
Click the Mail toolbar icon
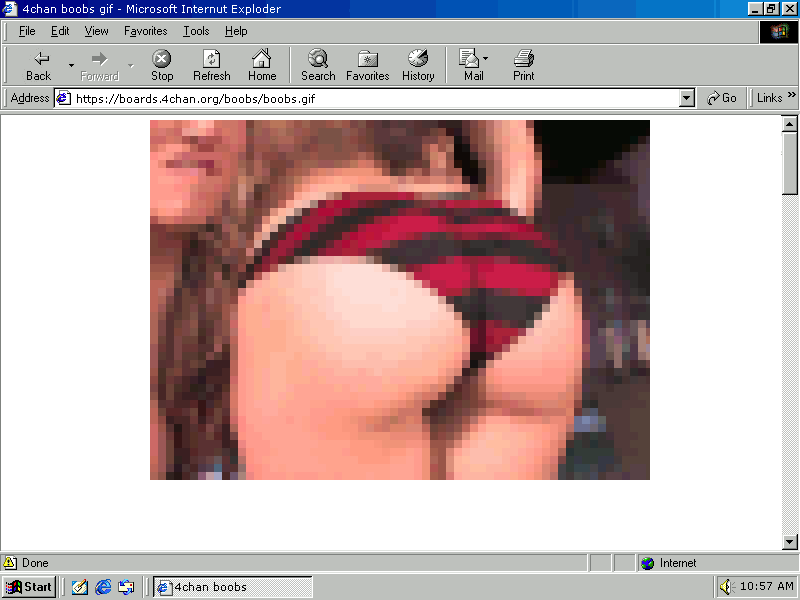[471, 65]
